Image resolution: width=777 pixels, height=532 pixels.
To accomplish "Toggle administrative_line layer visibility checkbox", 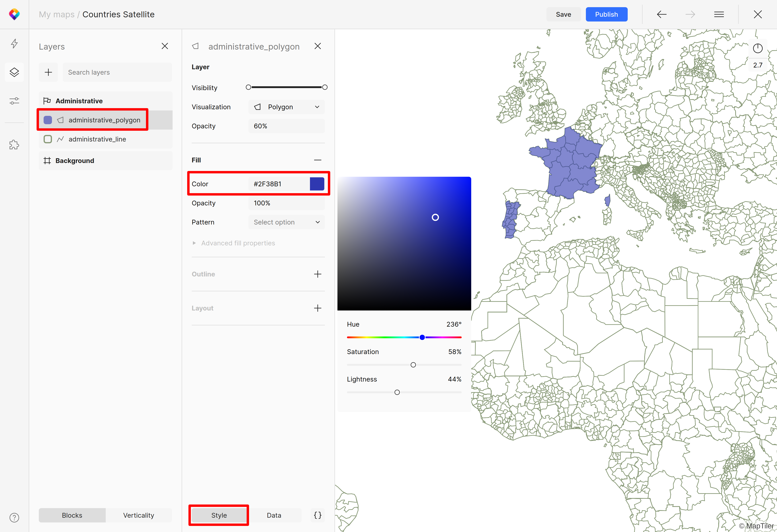I will click(48, 139).
